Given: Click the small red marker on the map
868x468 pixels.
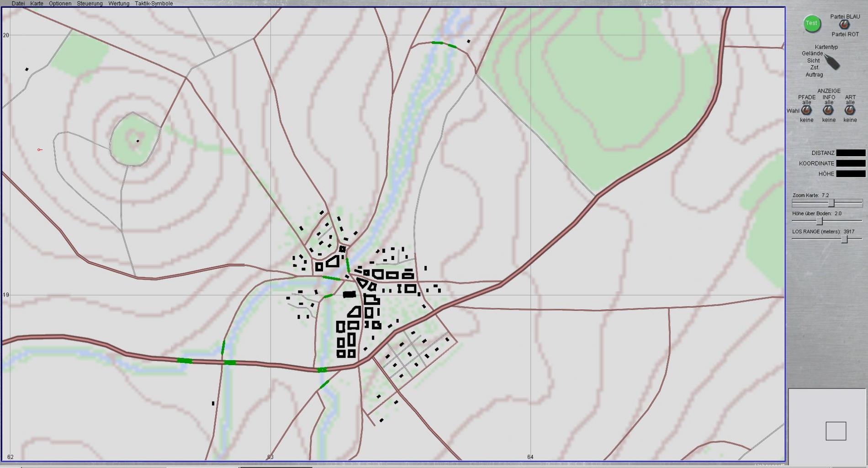Looking at the screenshot, I should tap(40, 149).
